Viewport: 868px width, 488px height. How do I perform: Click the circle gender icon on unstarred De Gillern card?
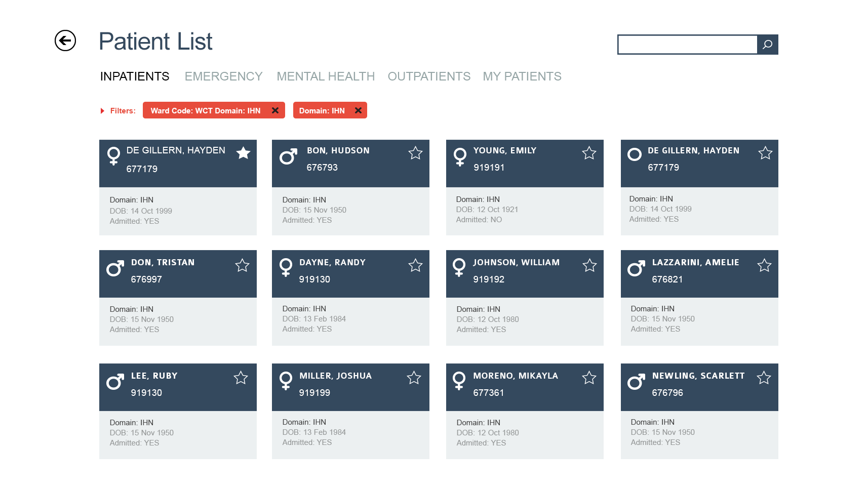click(x=635, y=154)
